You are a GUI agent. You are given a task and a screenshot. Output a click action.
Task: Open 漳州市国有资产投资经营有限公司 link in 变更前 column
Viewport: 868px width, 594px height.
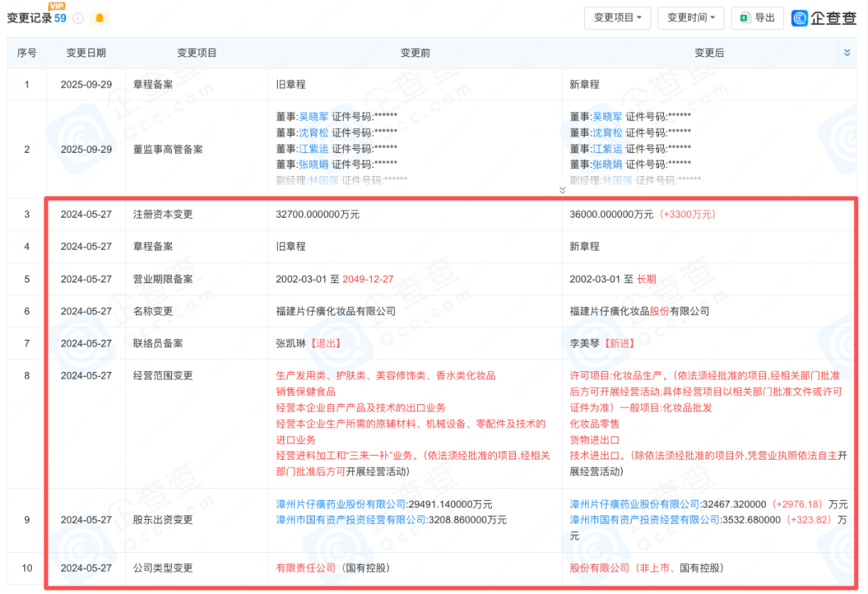coord(351,520)
